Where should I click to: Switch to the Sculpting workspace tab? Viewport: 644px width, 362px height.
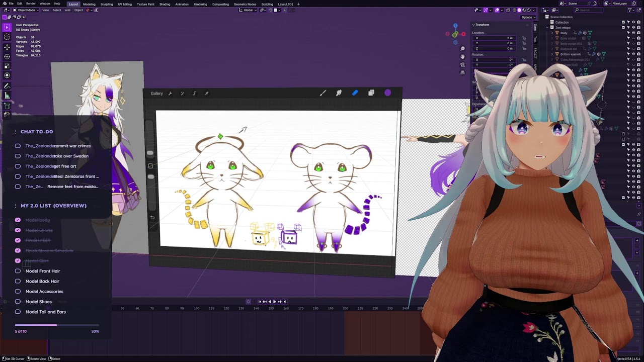[106, 4]
